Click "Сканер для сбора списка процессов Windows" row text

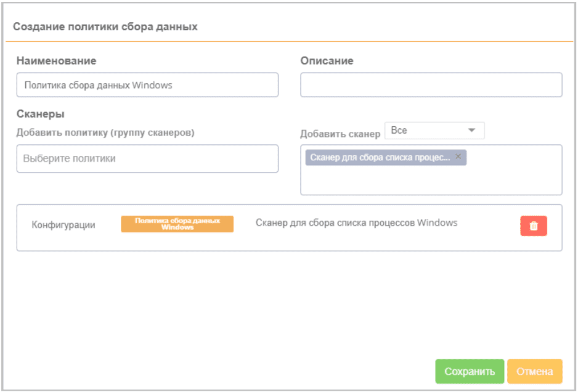356,223
